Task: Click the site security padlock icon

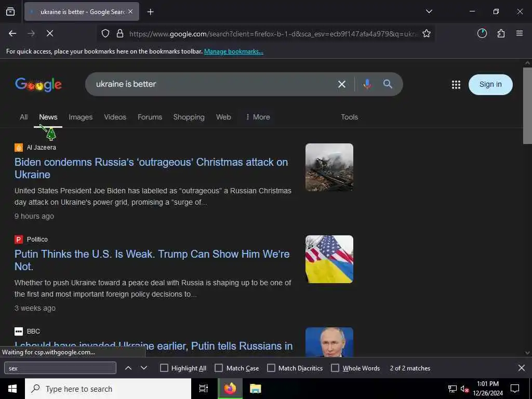Action: [x=120, y=33]
